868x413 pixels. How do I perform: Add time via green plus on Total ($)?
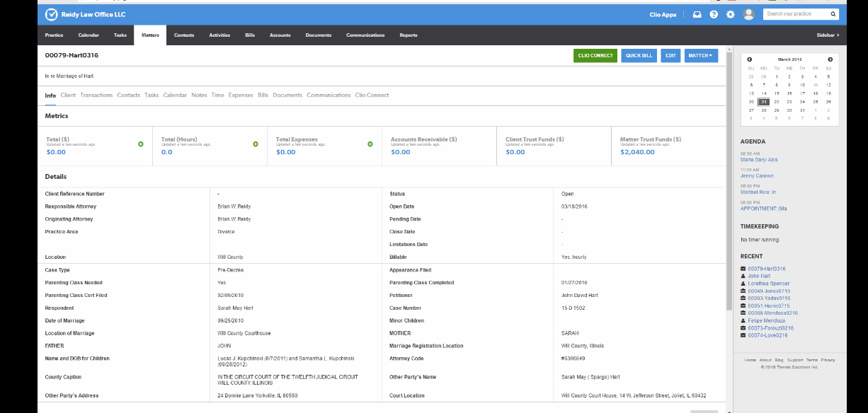(x=141, y=144)
